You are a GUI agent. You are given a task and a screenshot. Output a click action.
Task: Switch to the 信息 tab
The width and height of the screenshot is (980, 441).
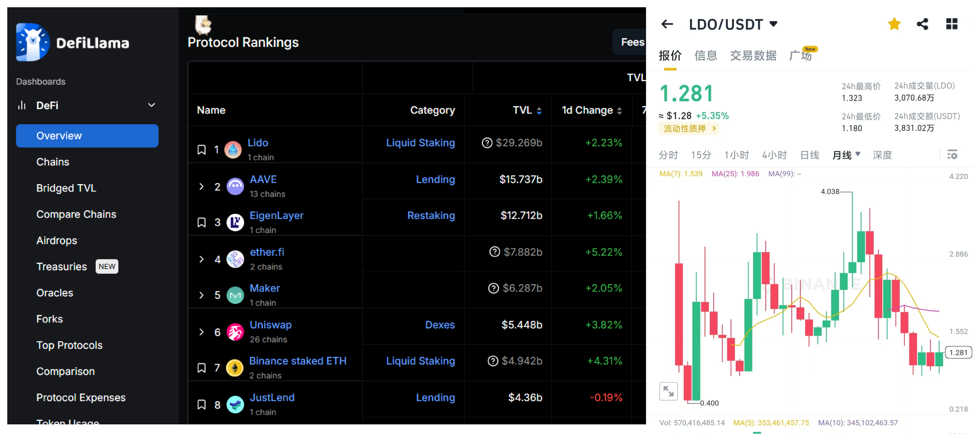[706, 56]
